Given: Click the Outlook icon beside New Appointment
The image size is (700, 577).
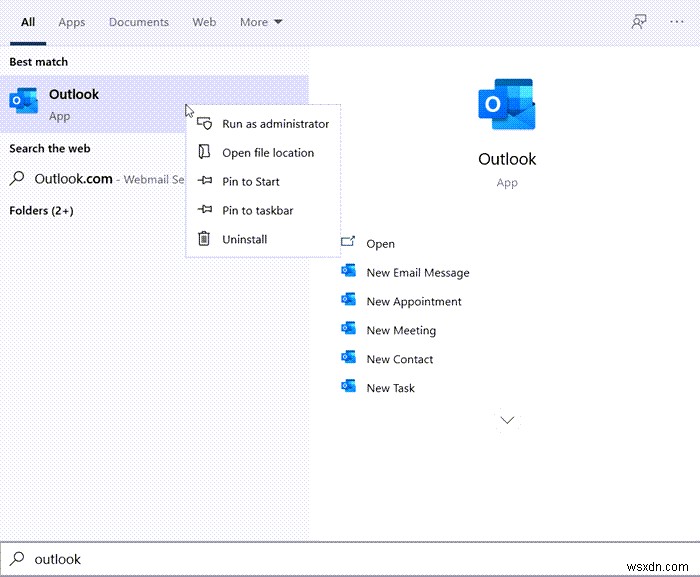Looking at the screenshot, I should [x=348, y=299].
